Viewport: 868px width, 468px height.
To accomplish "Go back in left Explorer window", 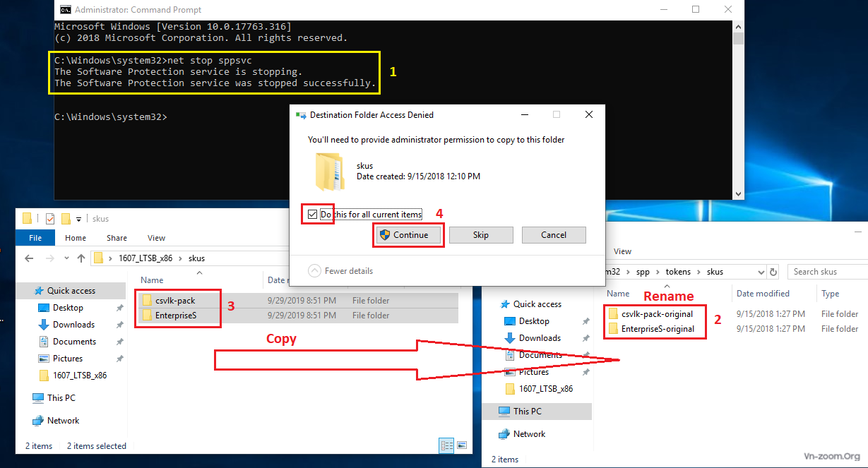I will (x=29, y=258).
